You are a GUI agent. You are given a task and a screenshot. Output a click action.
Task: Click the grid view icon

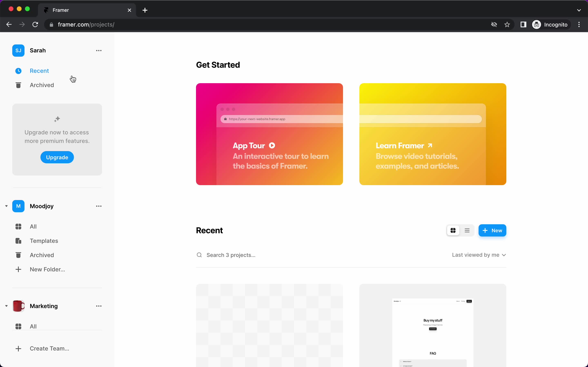[x=453, y=230]
